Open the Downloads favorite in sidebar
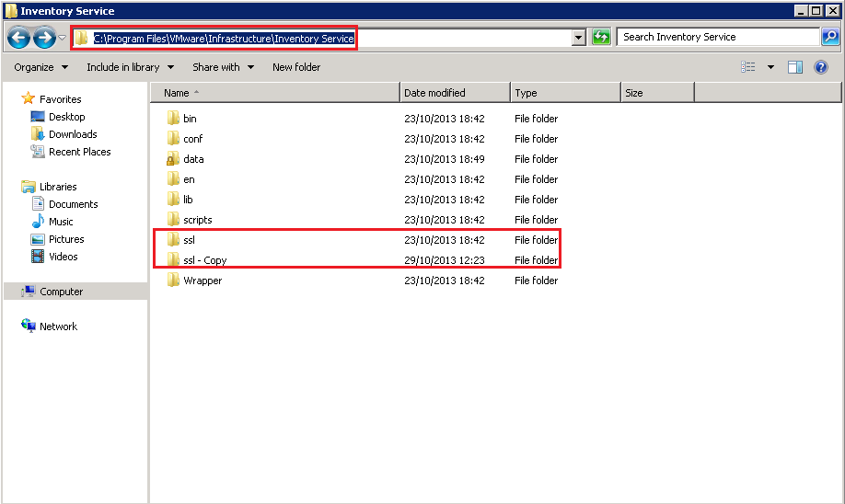845x504 pixels. tap(72, 134)
